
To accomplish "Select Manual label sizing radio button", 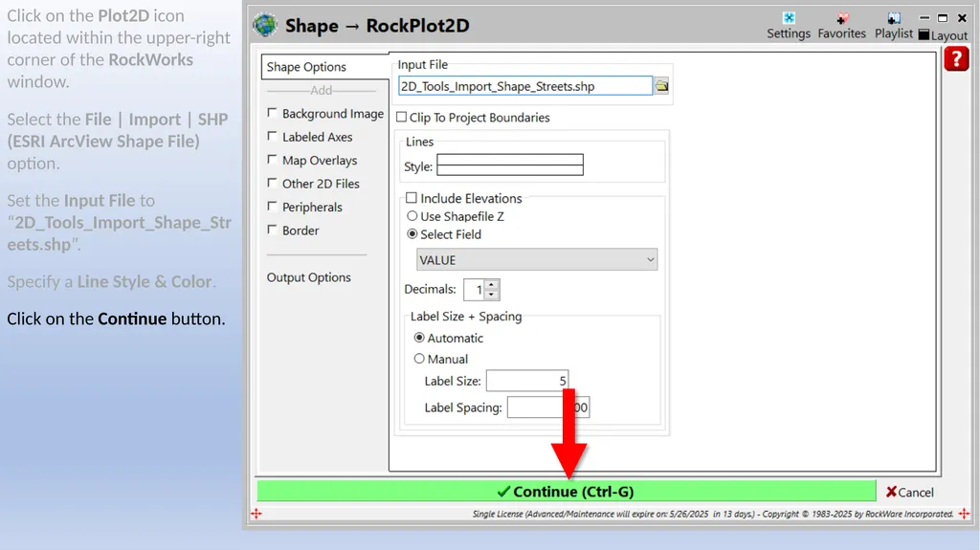I will click(x=419, y=359).
